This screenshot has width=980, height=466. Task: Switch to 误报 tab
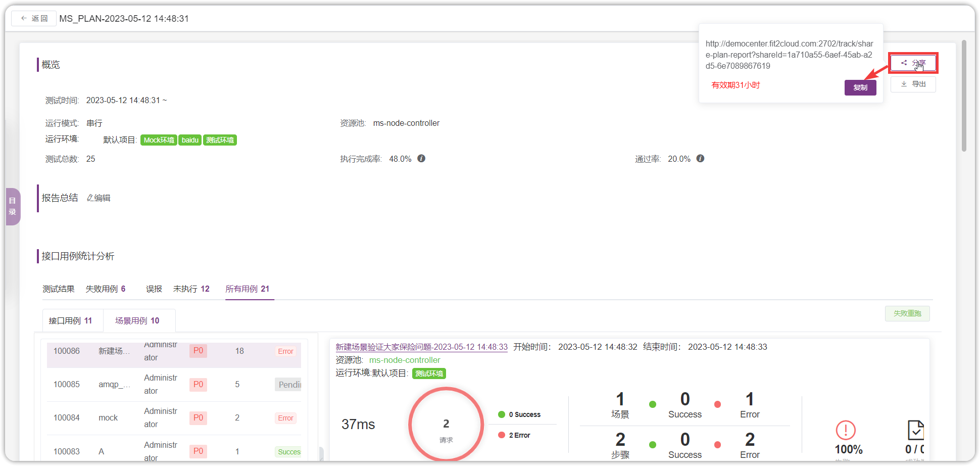154,289
